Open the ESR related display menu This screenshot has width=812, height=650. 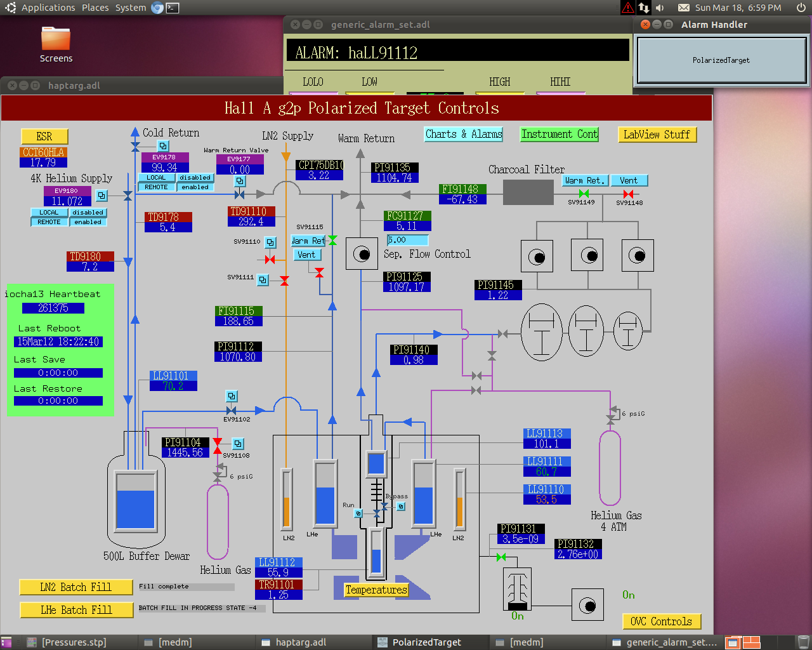click(x=44, y=136)
